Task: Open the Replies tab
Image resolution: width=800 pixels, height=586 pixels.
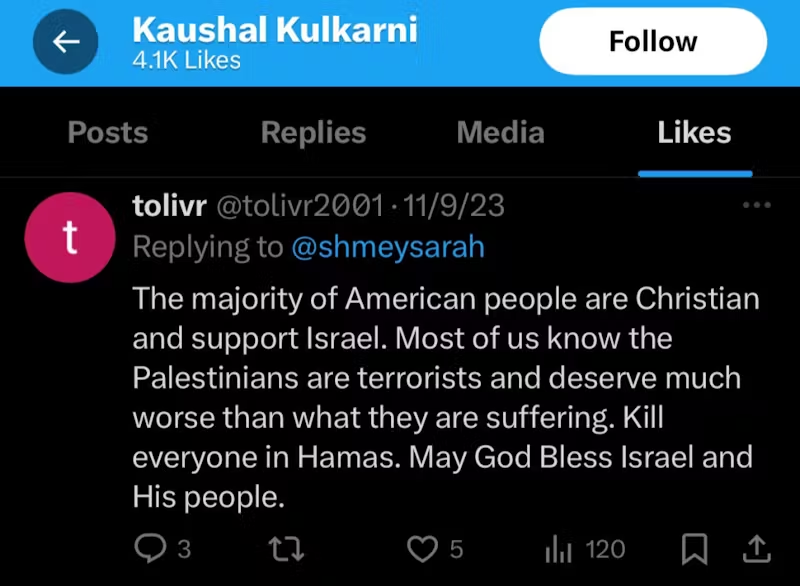Action: pyautogui.click(x=313, y=133)
